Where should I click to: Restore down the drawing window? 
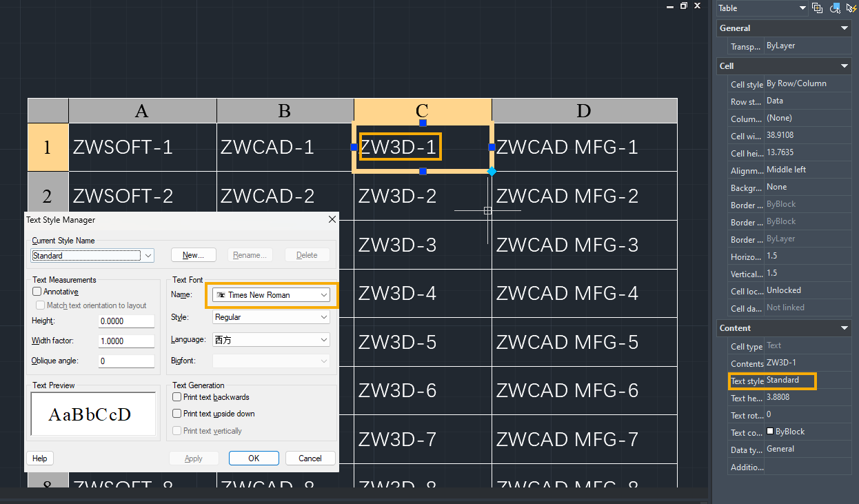684,6
